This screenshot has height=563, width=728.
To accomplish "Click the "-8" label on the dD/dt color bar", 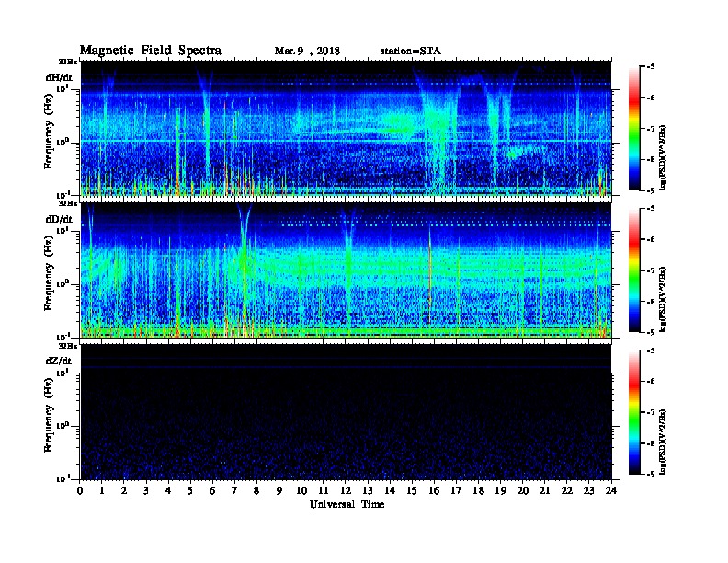I will (x=651, y=302).
